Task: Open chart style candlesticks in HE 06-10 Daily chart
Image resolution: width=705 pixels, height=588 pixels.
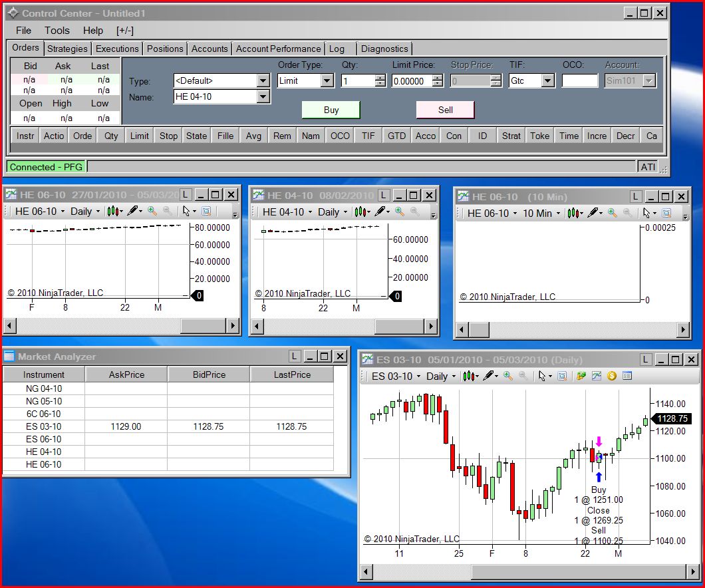Action: (x=114, y=212)
